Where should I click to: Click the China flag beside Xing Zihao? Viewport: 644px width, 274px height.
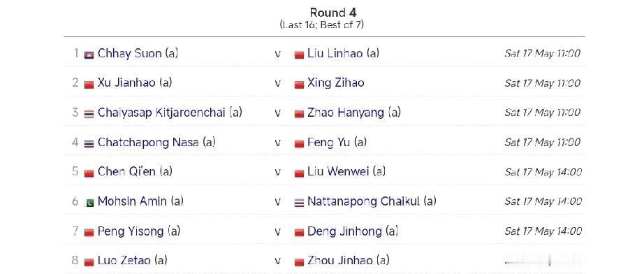tap(299, 84)
